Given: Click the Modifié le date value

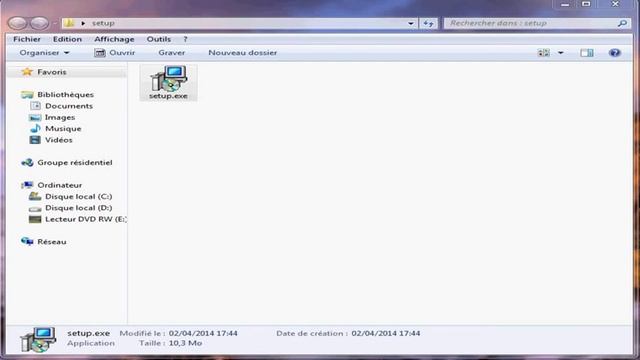Looking at the screenshot, I should [203, 333].
